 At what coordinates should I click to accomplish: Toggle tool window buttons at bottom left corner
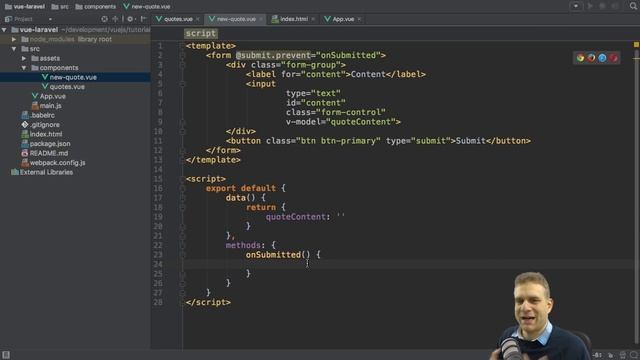[x=6, y=355]
